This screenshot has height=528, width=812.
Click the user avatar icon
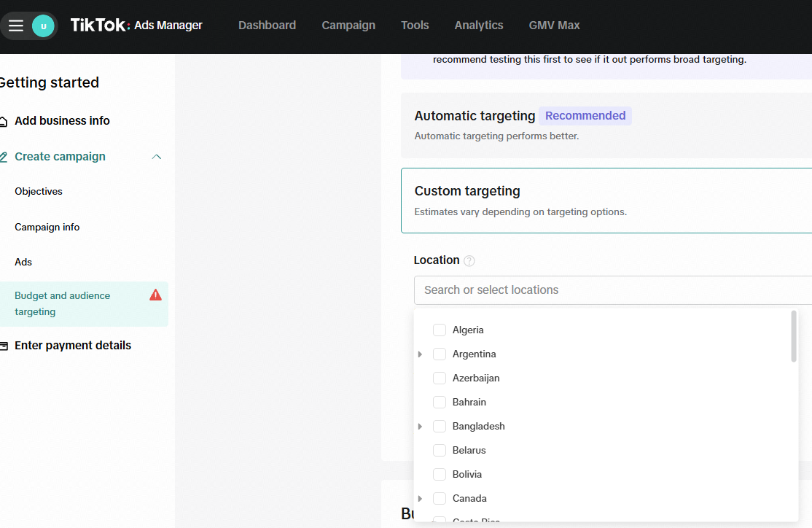(x=43, y=26)
